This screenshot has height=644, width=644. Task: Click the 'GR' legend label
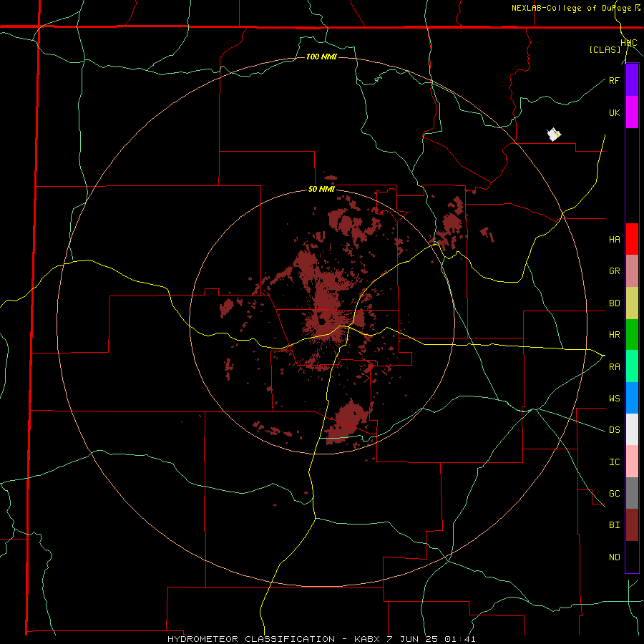point(614,271)
